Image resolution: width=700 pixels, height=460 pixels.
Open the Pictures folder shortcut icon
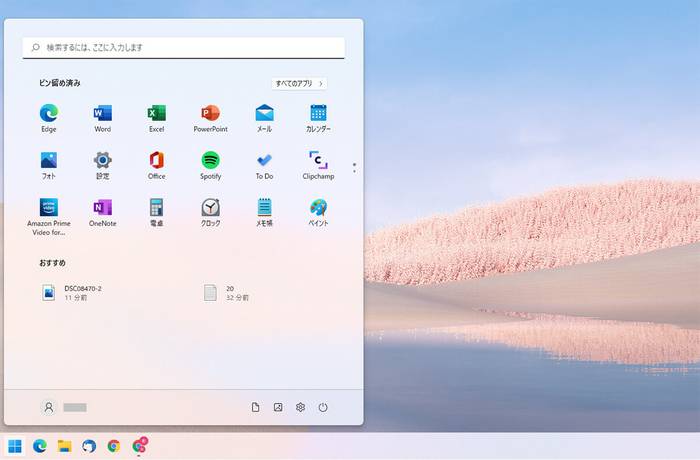coord(278,407)
